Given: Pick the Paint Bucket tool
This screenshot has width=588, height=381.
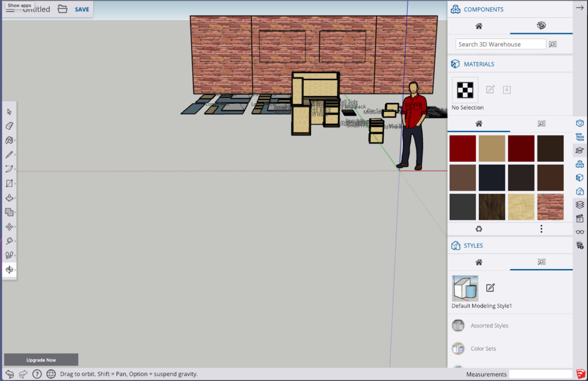Looking at the screenshot, I should coord(9,139).
